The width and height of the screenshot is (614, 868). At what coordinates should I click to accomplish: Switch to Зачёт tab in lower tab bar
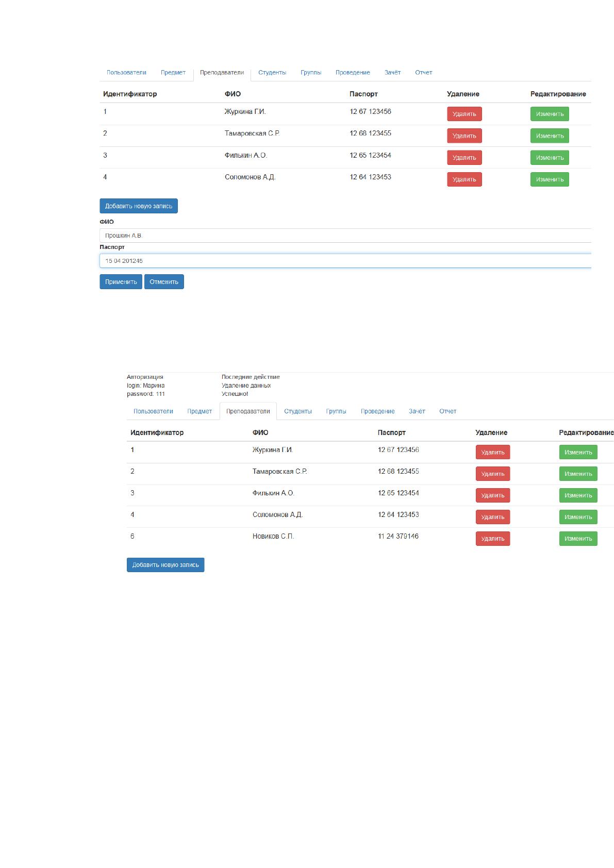[417, 411]
